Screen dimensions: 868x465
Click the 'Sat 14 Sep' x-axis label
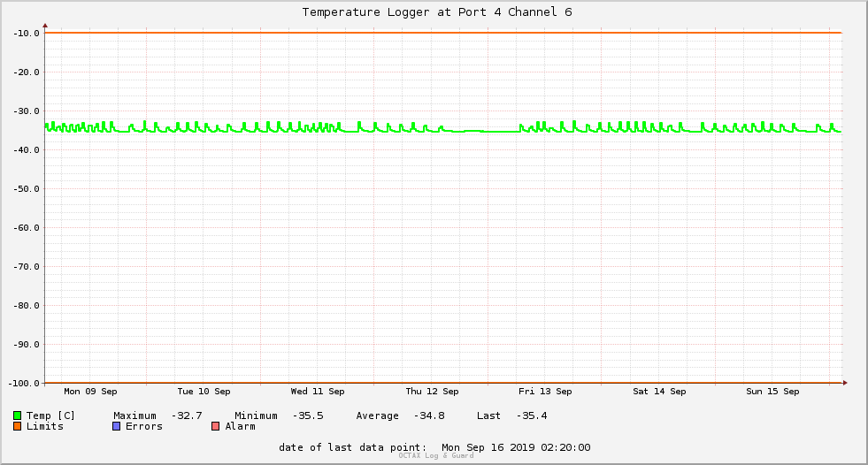pos(659,392)
